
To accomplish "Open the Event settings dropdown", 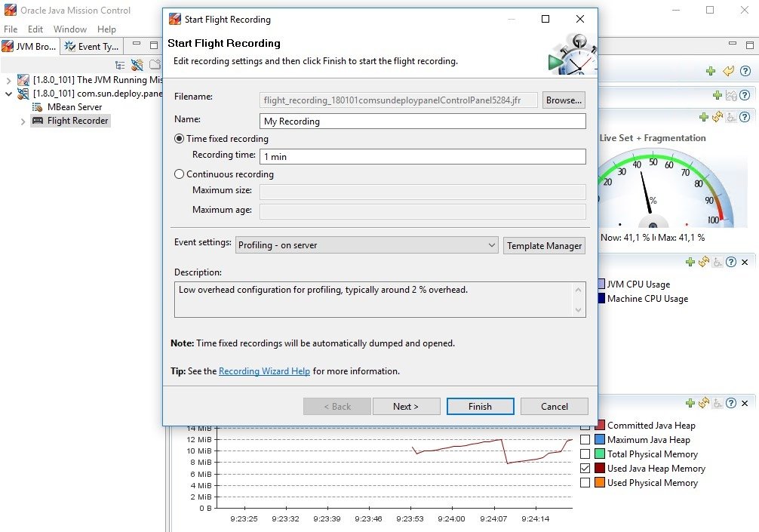I will coord(367,245).
